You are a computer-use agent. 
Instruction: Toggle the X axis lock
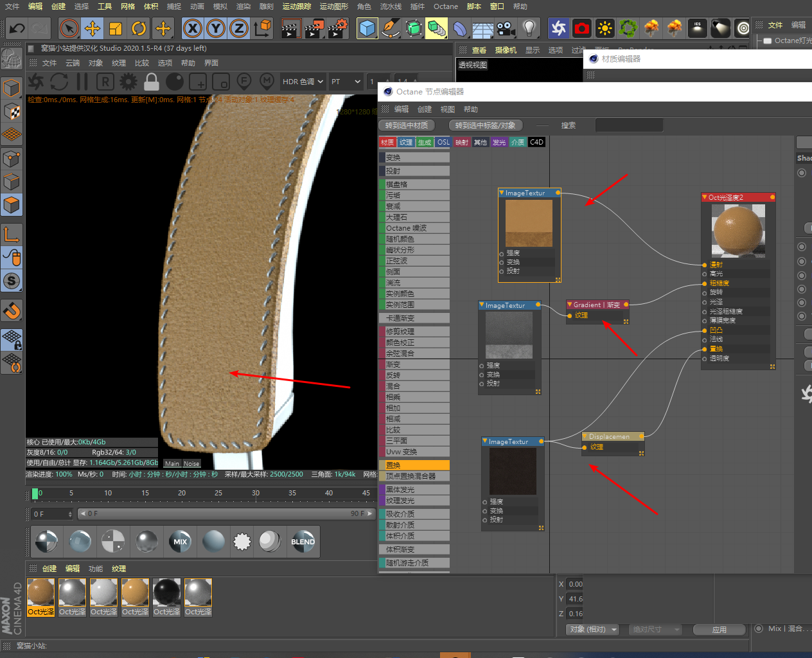click(193, 28)
